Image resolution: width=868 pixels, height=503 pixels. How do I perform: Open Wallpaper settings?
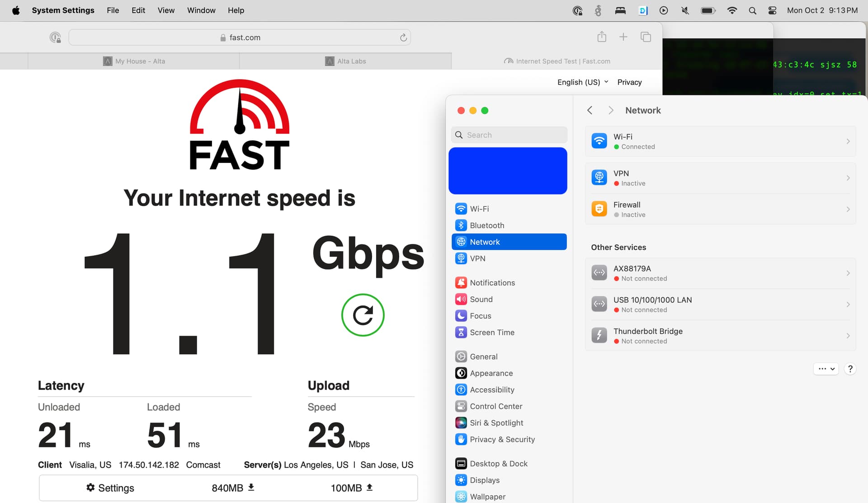509,496
